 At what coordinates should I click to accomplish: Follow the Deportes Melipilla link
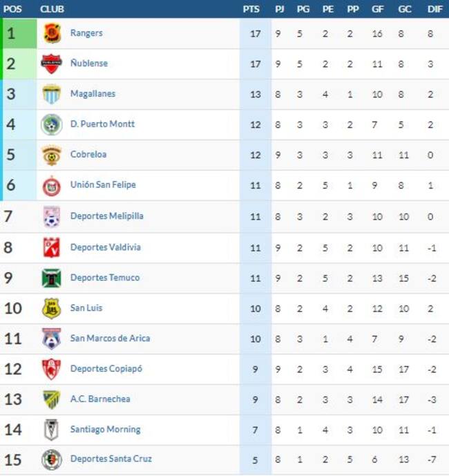tap(107, 216)
